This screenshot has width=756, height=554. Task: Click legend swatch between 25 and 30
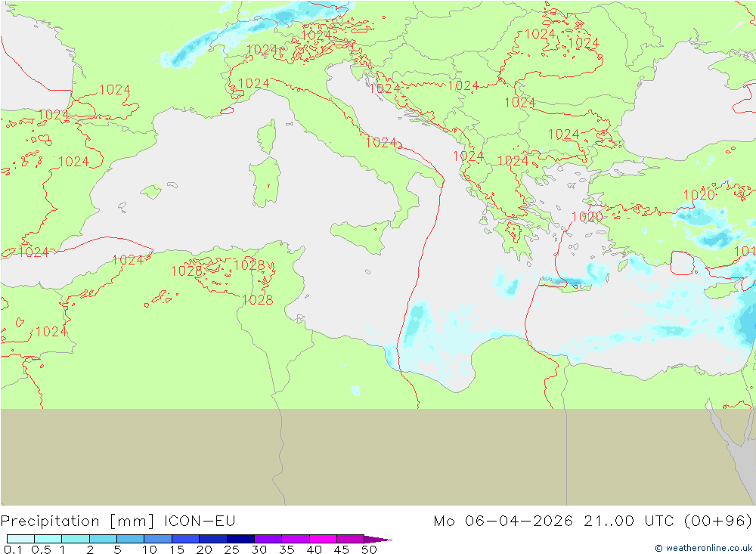pos(240,539)
